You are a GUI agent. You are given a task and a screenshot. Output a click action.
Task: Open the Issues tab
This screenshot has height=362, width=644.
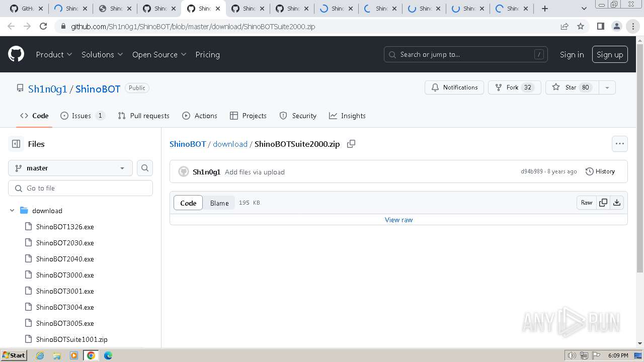(83, 116)
